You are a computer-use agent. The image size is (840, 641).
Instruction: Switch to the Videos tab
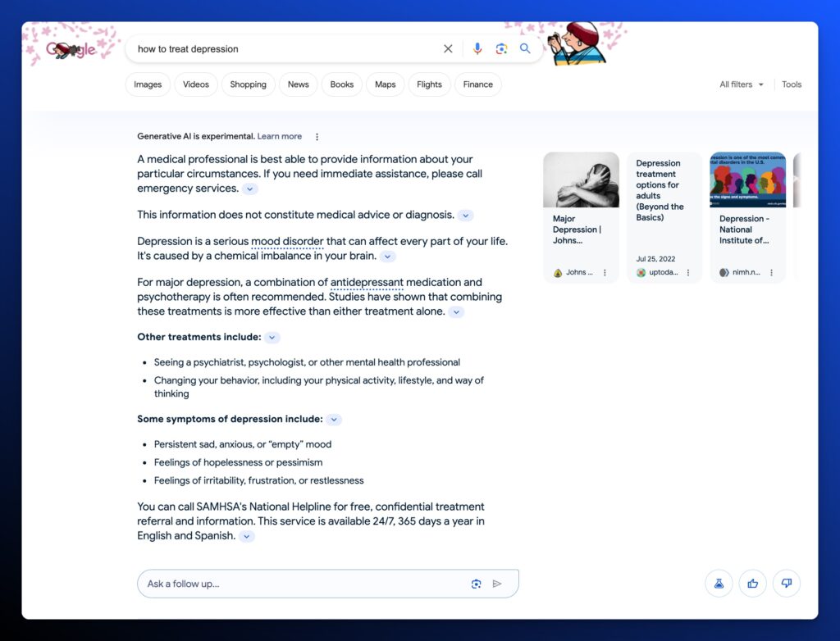pyautogui.click(x=196, y=84)
